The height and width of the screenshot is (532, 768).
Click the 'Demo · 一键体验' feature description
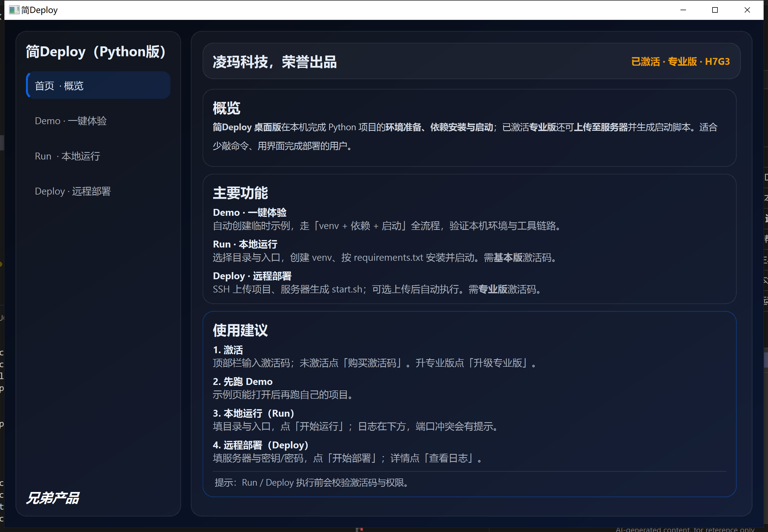250,212
